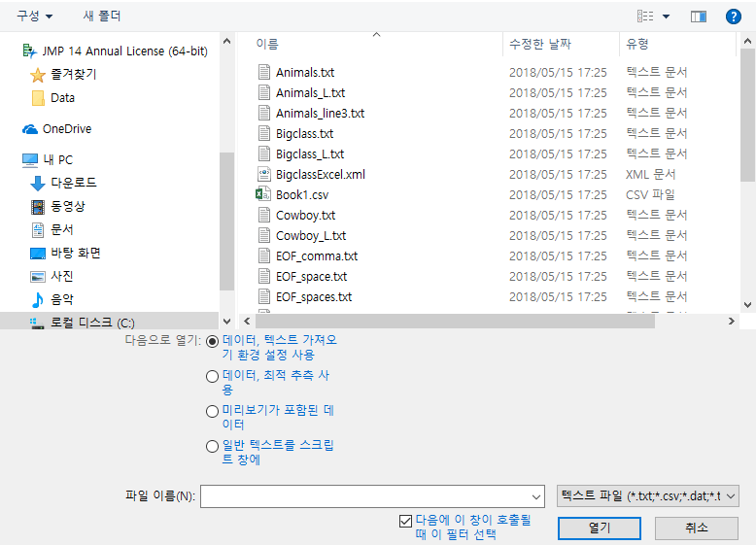Click the JMP 14 Annual License icon
756x545 pixels.
[x=30, y=51]
